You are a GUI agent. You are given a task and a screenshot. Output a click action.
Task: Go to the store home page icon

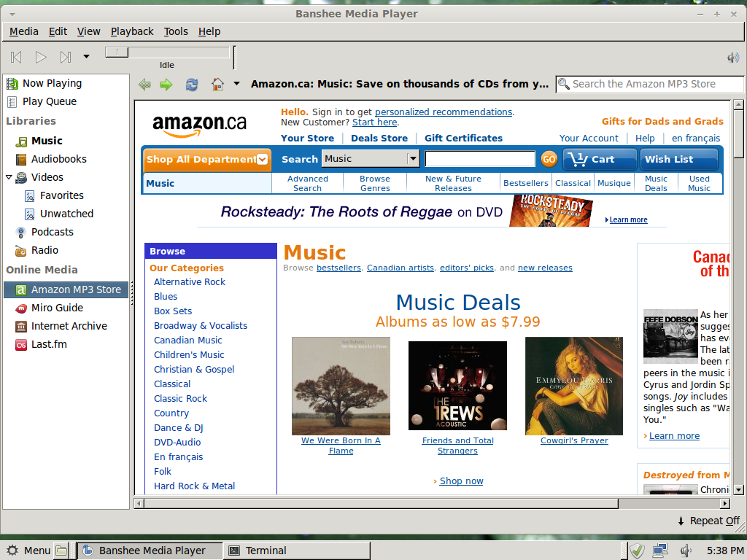point(217,85)
